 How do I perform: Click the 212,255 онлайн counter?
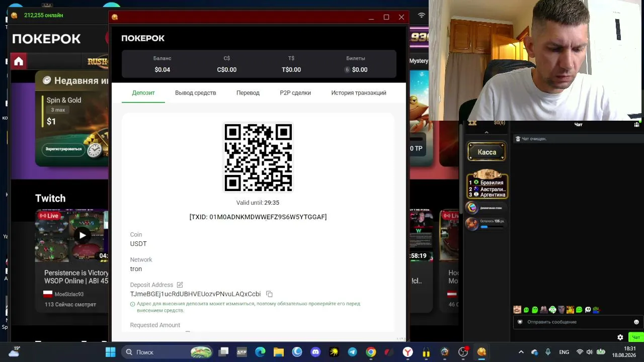point(43,16)
